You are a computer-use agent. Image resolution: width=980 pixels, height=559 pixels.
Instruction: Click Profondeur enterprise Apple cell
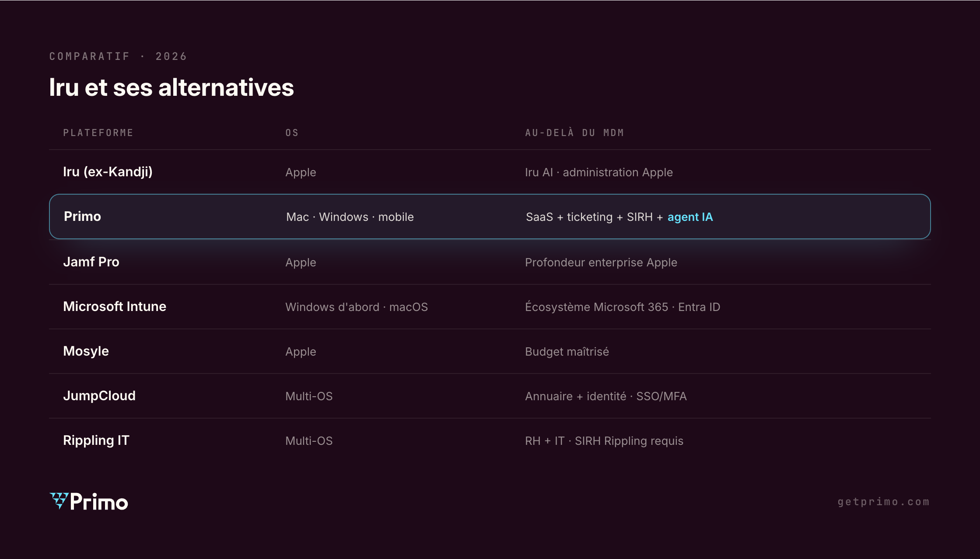[601, 262]
